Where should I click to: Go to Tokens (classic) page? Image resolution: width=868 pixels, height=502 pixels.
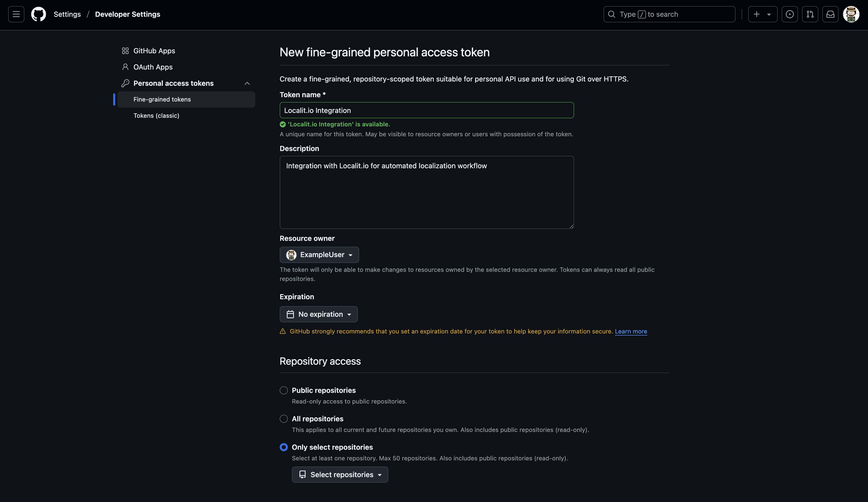point(186,115)
